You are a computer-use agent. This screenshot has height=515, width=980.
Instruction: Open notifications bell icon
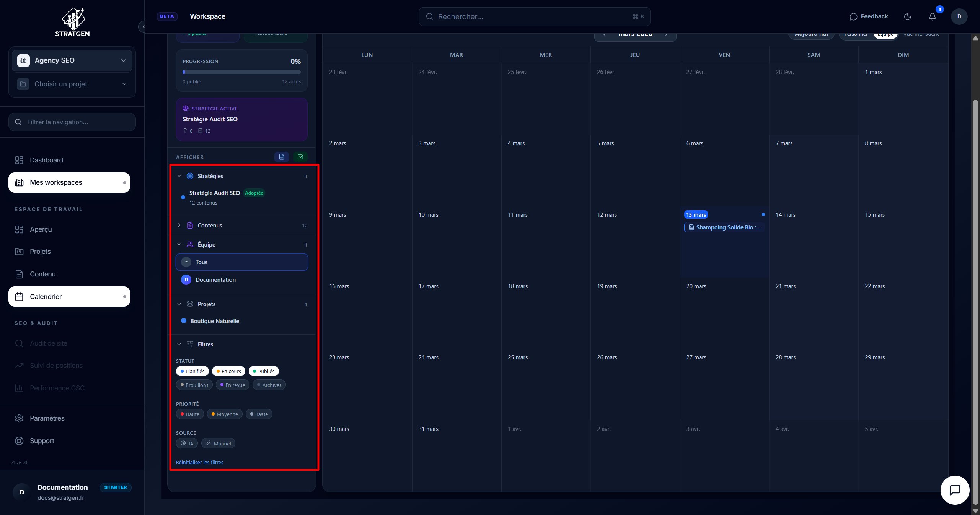point(932,16)
